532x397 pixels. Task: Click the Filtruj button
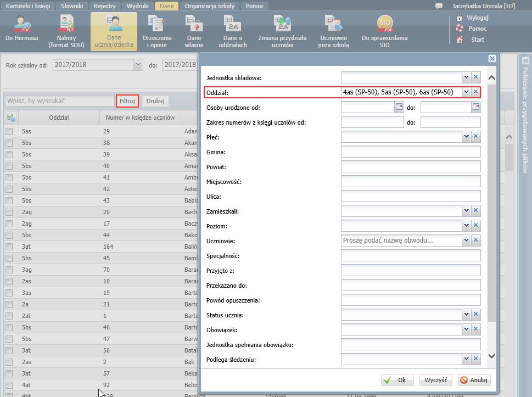[127, 101]
